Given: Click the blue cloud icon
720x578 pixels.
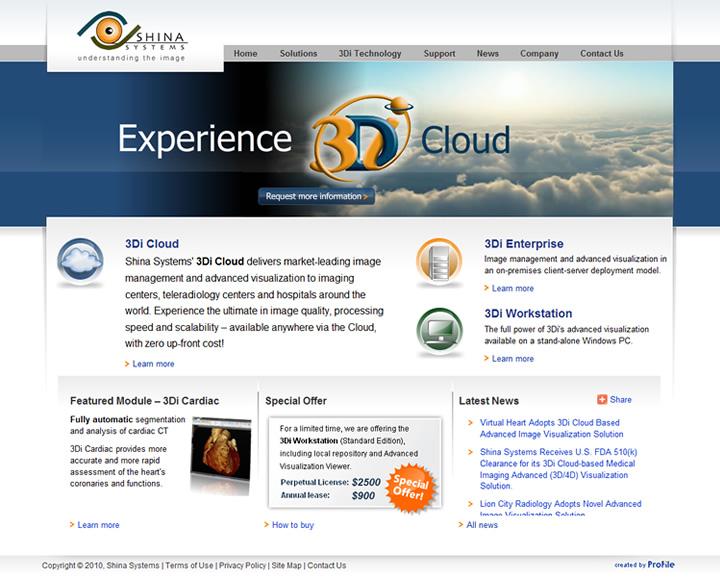Looking at the screenshot, I should click(x=80, y=263).
